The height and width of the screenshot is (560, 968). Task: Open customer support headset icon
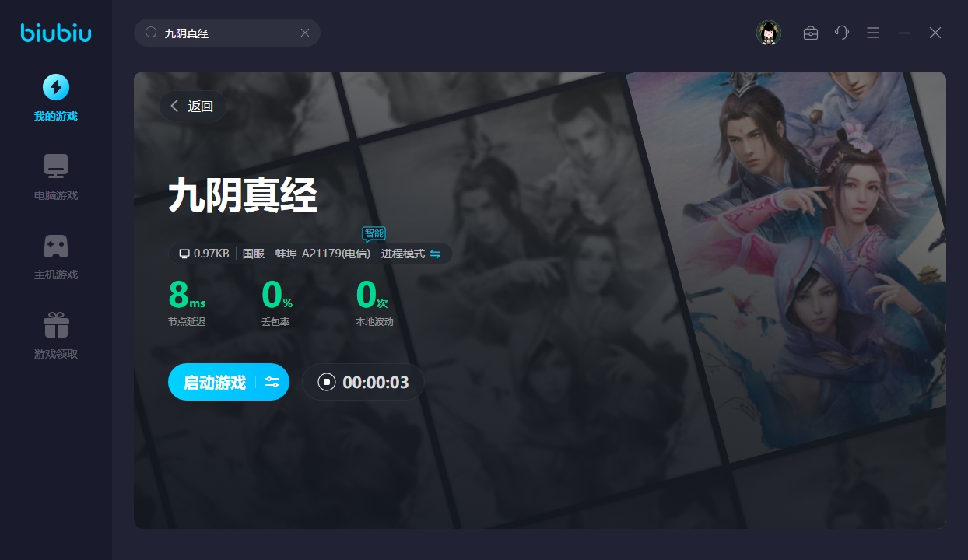(842, 33)
